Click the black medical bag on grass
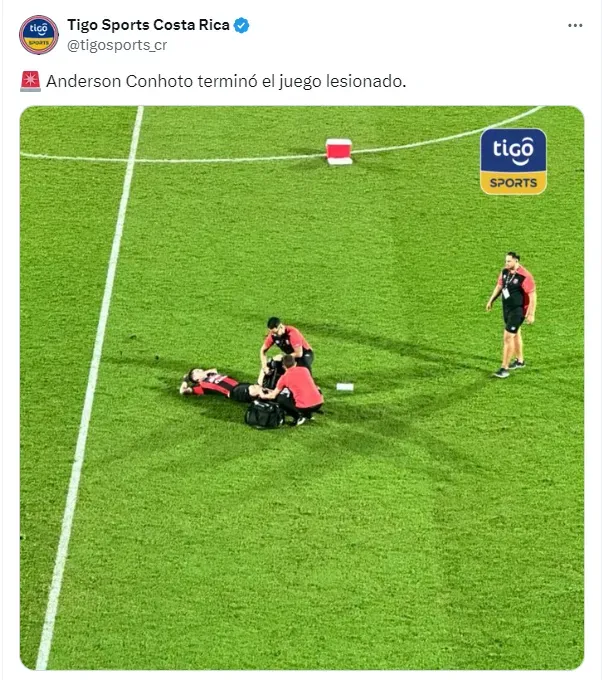This screenshot has width=602, height=680. click(x=264, y=414)
